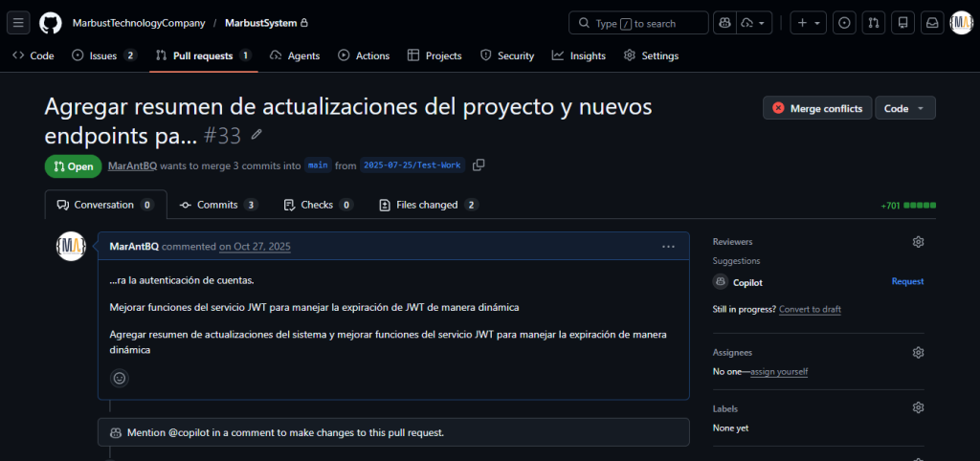Open the comment options ellipsis menu
The image size is (980, 461).
click(668, 247)
